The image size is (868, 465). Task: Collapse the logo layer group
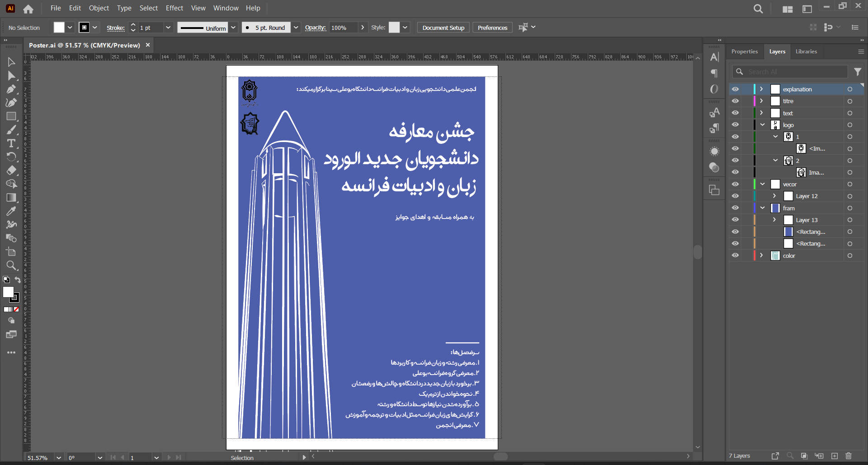[x=763, y=125]
